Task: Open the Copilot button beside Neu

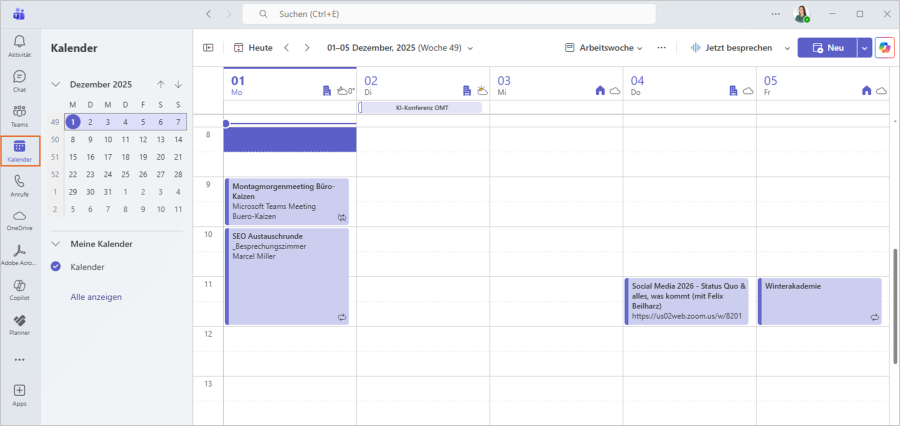Action: (885, 48)
